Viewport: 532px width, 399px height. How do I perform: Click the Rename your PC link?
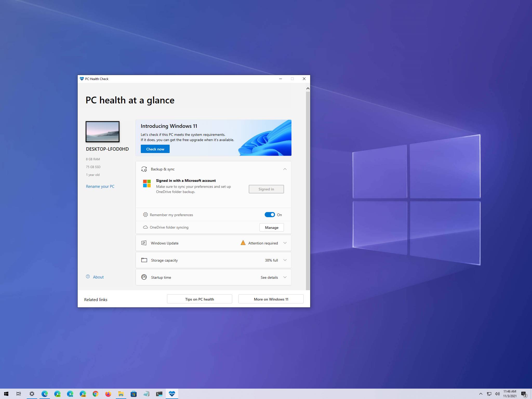click(x=100, y=186)
